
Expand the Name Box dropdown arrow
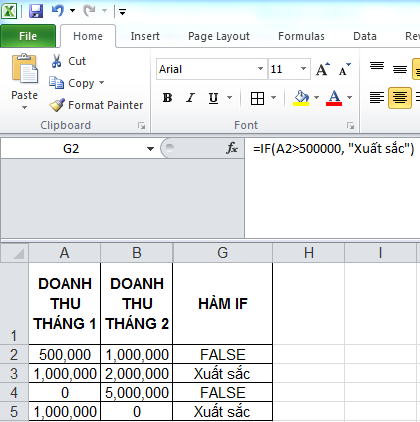click(150, 149)
